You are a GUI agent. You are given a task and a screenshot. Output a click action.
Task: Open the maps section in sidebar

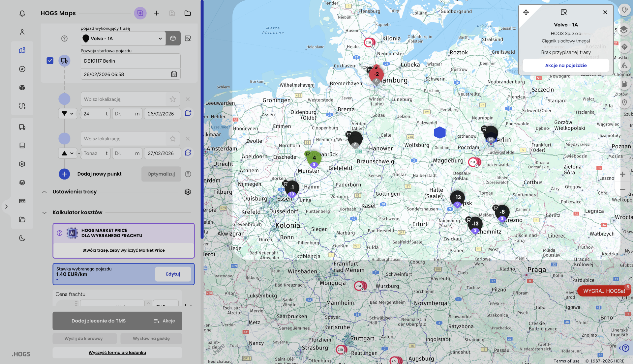[22, 50]
